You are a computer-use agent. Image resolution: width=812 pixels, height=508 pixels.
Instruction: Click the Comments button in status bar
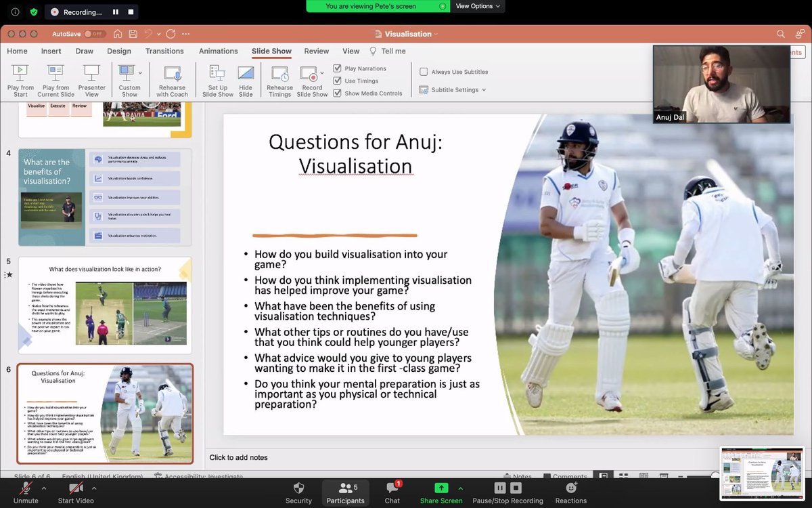pyautogui.click(x=564, y=475)
